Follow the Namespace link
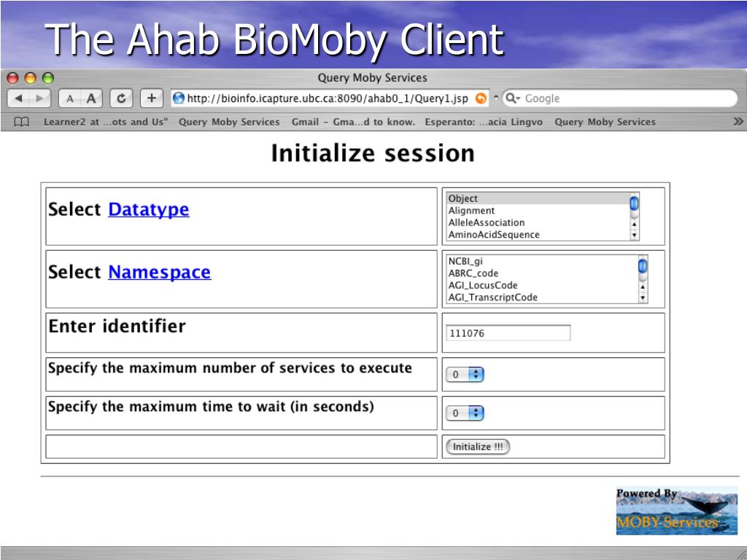This screenshot has height=560, width=747. coord(160,272)
